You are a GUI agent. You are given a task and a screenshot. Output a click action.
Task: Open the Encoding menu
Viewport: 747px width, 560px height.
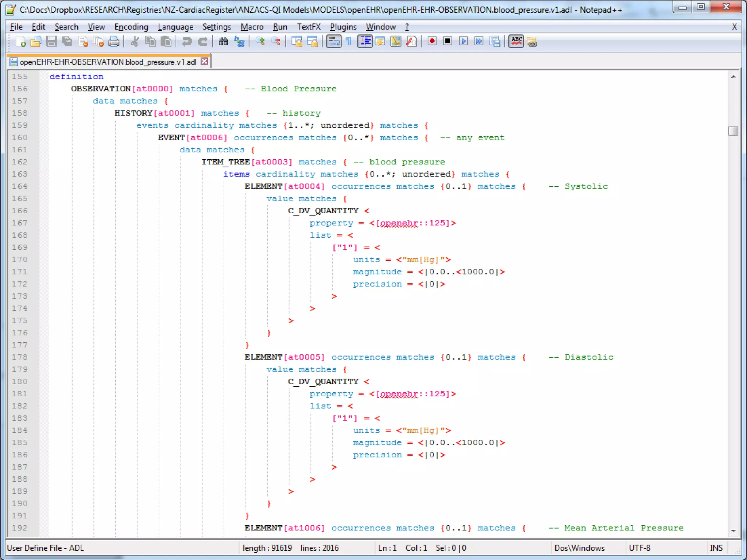click(131, 27)
